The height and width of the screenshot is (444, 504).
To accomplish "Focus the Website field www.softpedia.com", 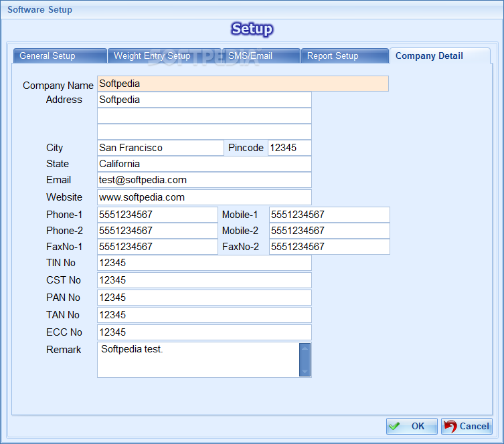I will [x=204, y=197].
